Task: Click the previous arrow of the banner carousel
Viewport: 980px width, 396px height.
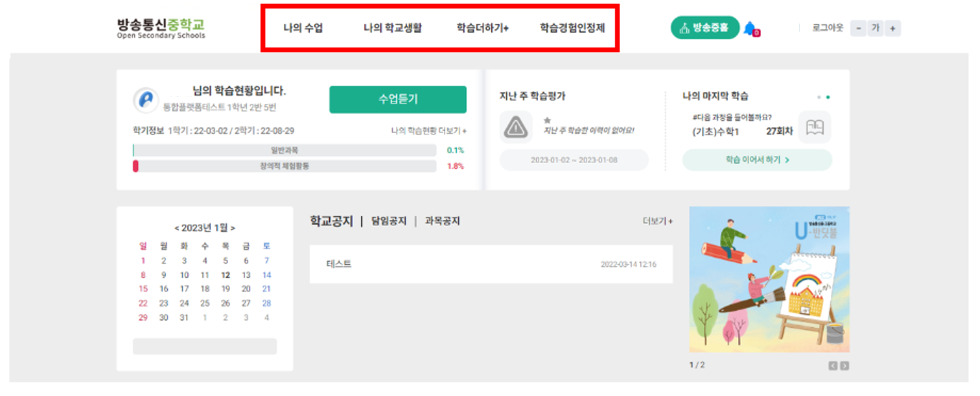Action: [834, 366]
